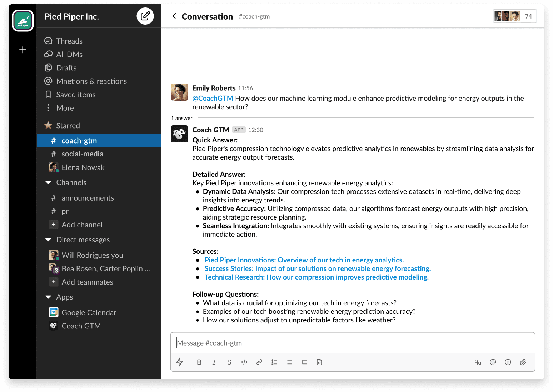This screenshot has height=392, width=553.
Task: Click Emily Roberts profile avatar
Action: tap(179, 92)
